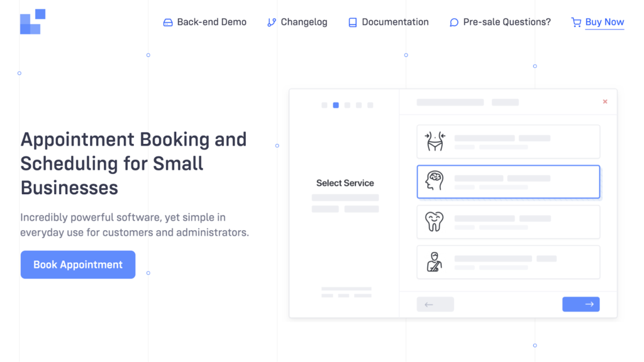The height and width of the screenshot is (362, 644).
Task: Click the gray back arrow button
Action: (x=435, y=304)
